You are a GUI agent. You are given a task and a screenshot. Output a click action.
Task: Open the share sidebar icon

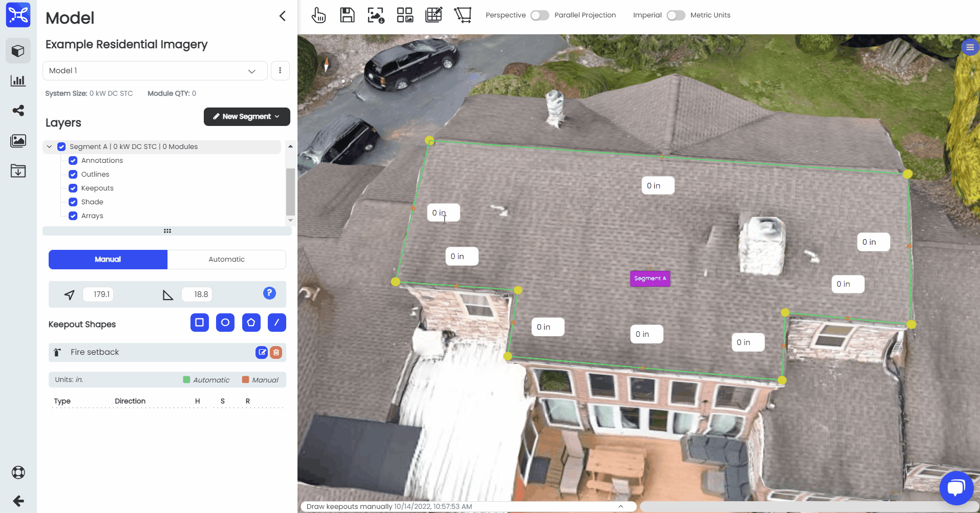pos(18,111)
